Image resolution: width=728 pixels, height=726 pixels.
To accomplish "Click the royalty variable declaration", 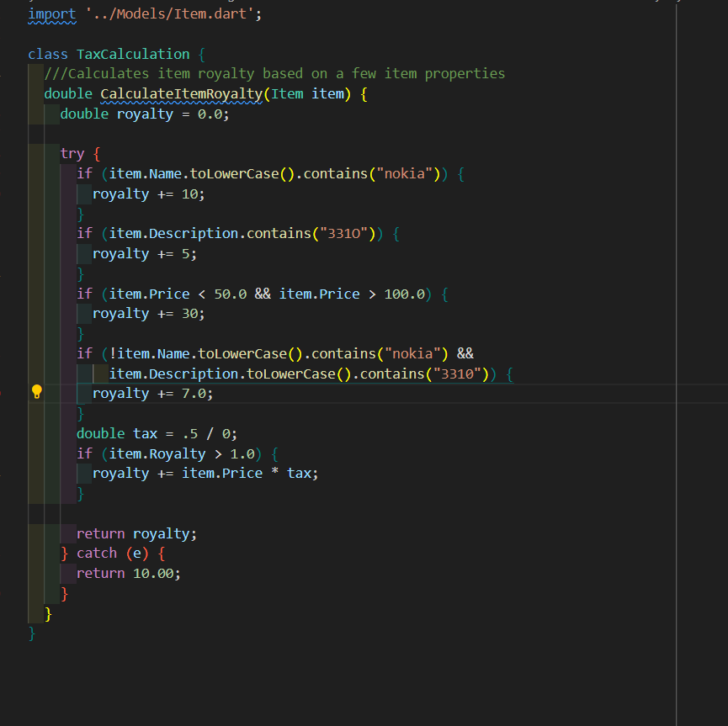I will pyautogui.click(x=144, y=114).
